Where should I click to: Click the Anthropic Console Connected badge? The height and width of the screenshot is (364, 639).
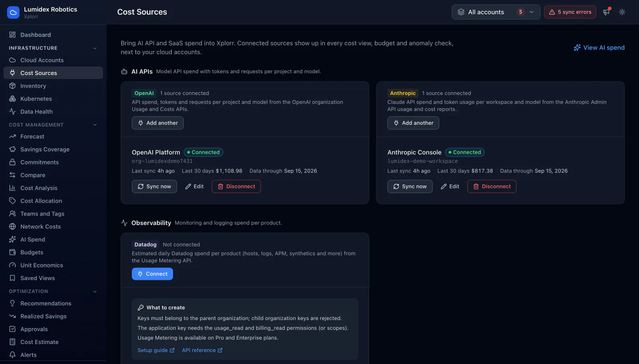tap(464, 152)
